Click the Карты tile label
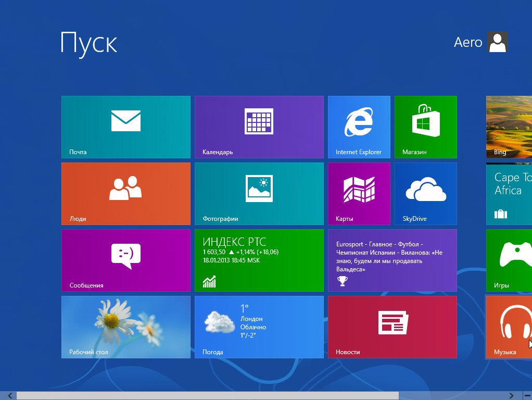This screenshot has height=400, width=532. [x=345, y=219]
